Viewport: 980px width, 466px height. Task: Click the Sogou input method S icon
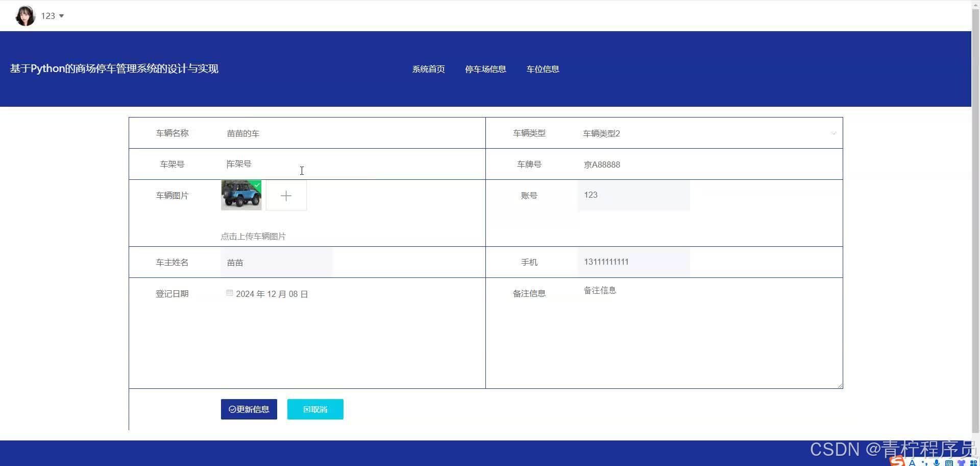897,461
